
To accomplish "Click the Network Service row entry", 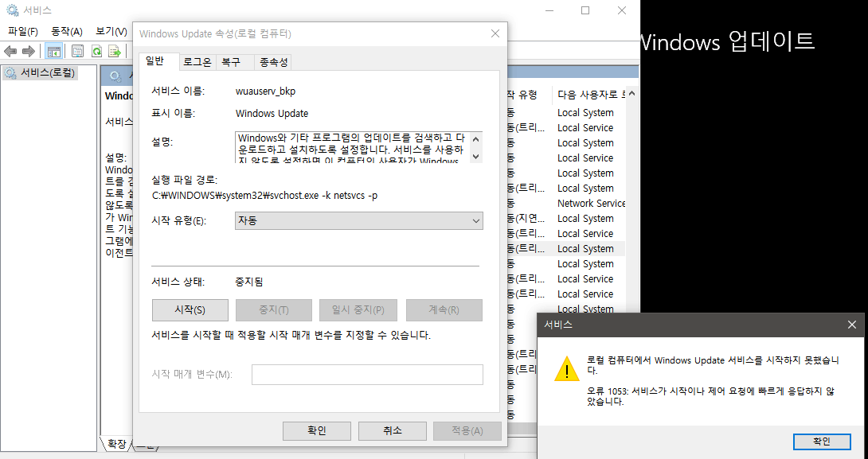I will point(591,204).
